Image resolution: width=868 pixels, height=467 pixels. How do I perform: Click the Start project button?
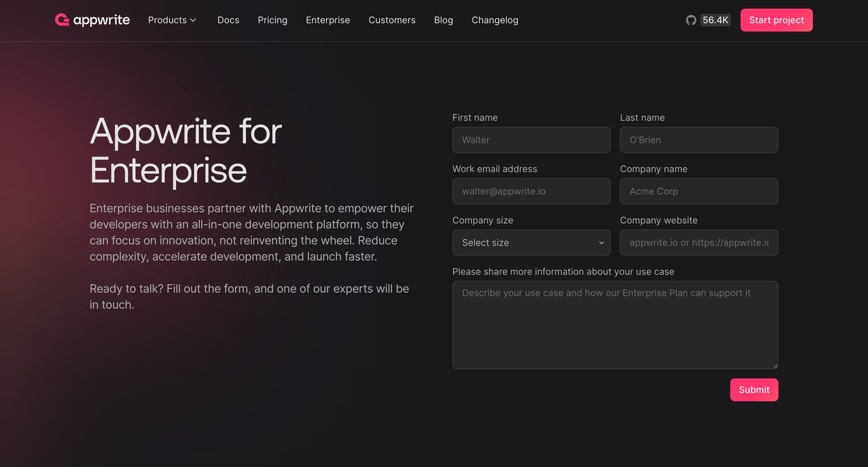point(776,20)
